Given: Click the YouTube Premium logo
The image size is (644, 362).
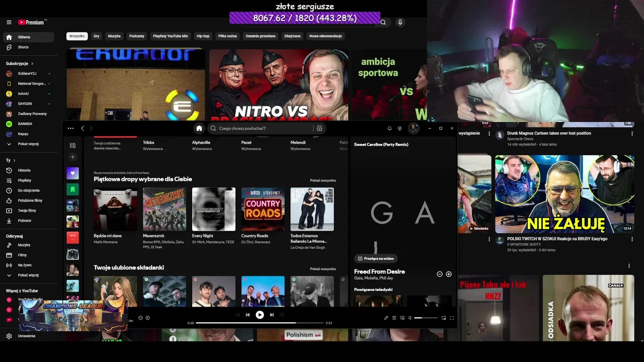Looking at the screenshot, I should [31, 22].
